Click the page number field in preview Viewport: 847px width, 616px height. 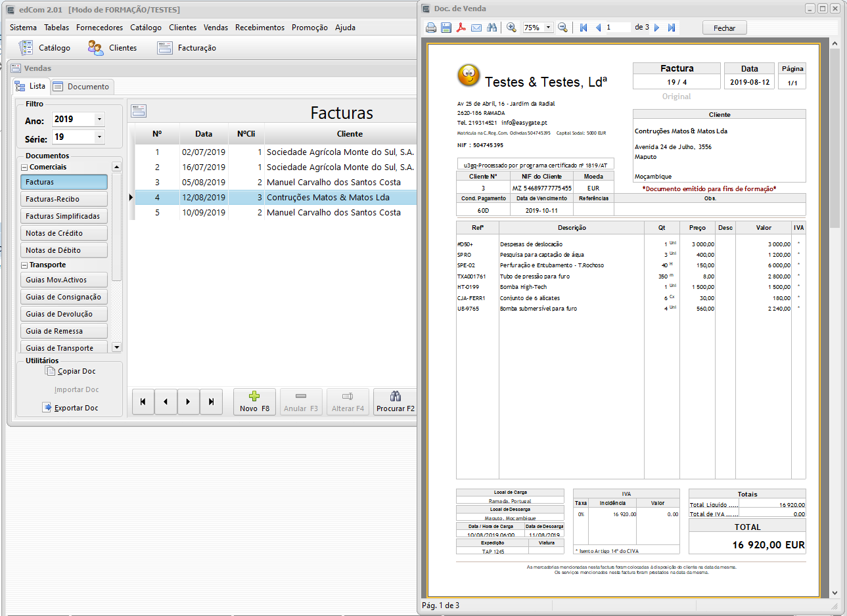coord(618,28)
